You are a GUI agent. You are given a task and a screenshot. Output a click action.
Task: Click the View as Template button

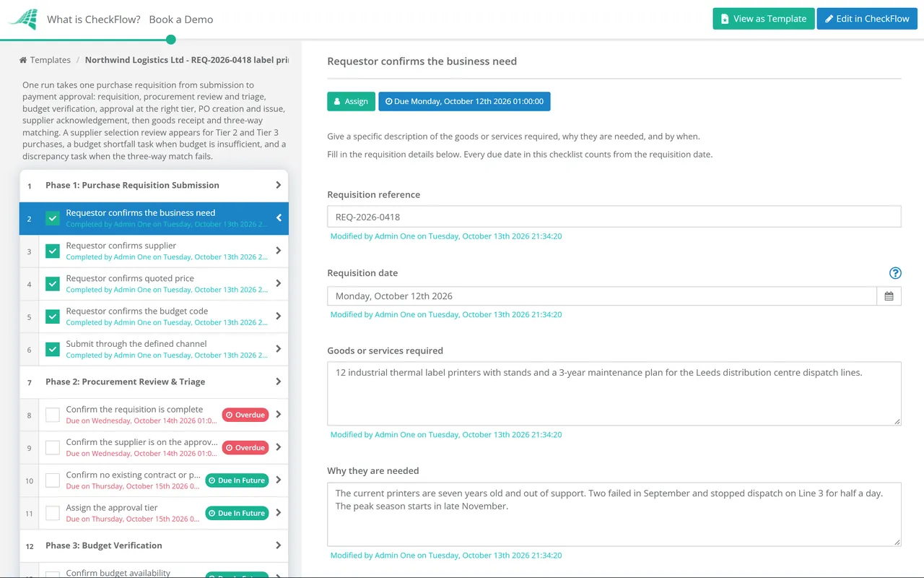(x=764, y=19)
